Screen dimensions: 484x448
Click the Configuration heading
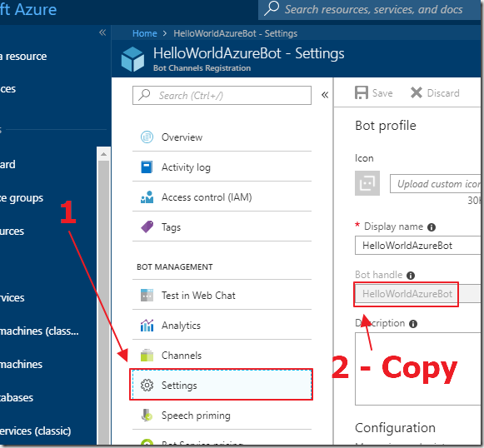click(x=395, y=428)
